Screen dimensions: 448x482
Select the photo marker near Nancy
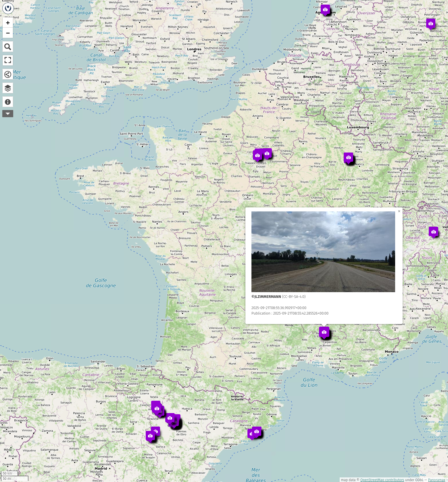coord(348,158)
